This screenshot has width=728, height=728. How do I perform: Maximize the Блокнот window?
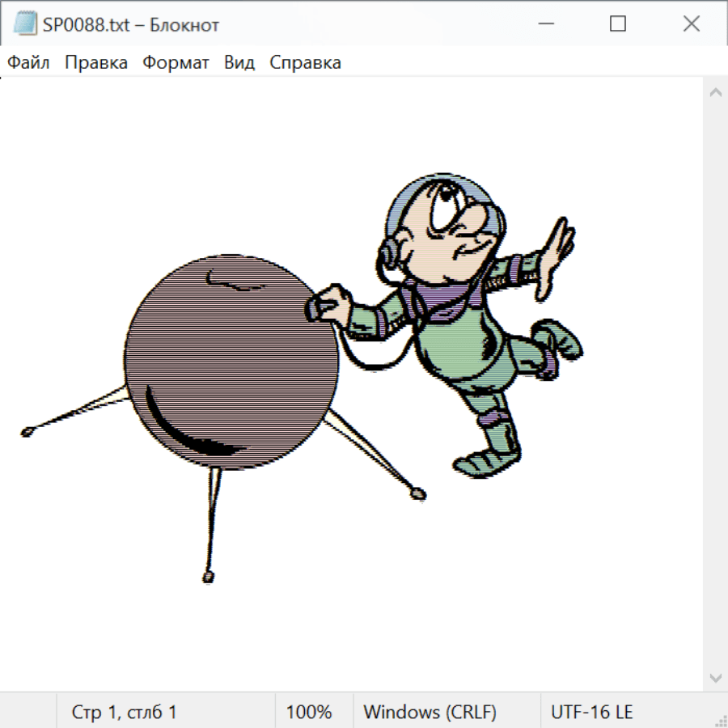pyautogui.click(x=617, y=24)
